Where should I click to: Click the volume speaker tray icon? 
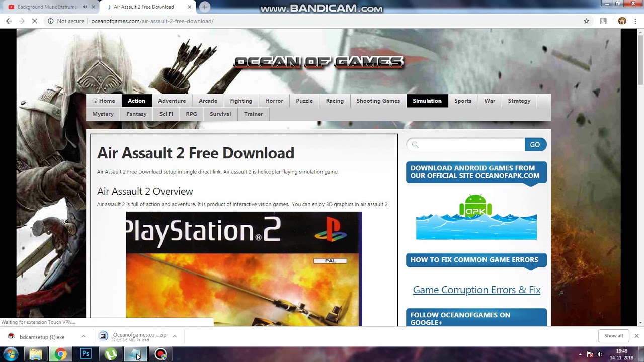pos(600,354)
